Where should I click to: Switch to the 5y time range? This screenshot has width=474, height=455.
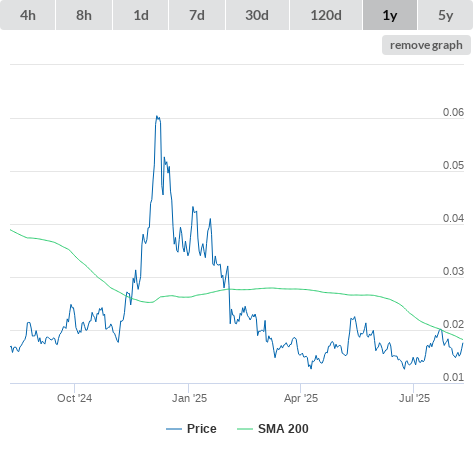pyautogui.click(x=446, y=15)
